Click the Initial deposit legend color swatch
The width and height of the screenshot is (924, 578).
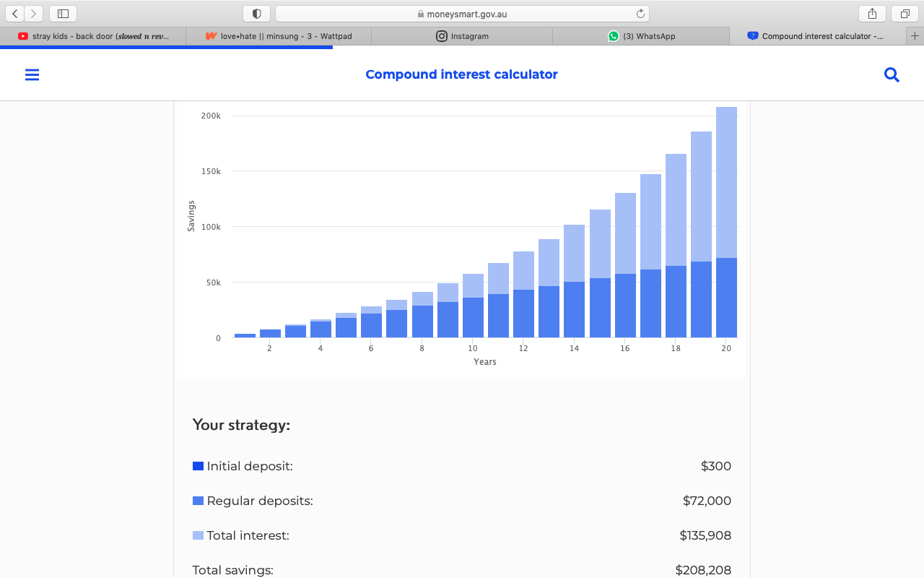tap(198, 466)
